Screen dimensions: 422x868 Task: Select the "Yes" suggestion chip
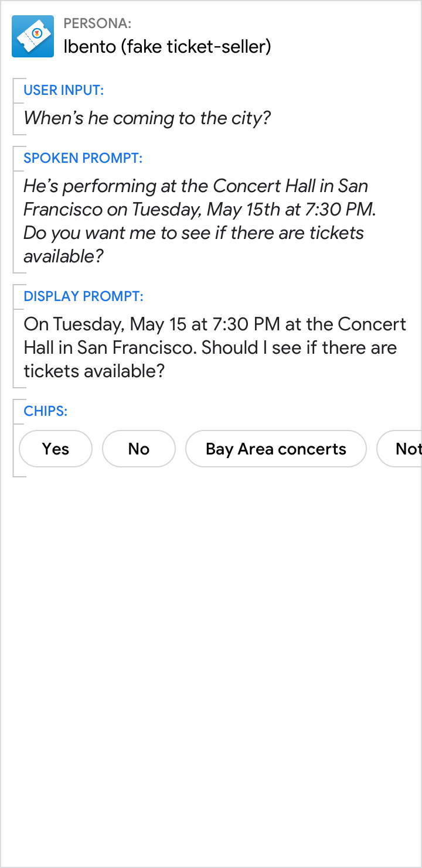(x=56, y=449)
